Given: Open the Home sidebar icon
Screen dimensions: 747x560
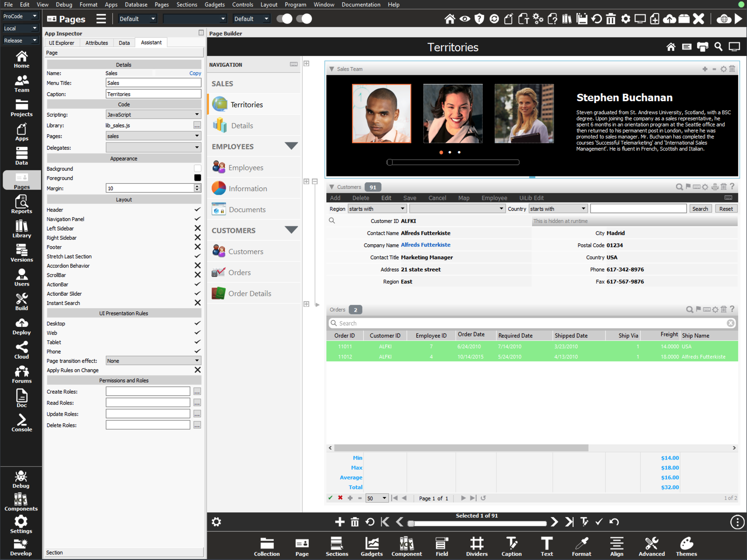Looking at the screenshot, I should (x=21, y=59).
